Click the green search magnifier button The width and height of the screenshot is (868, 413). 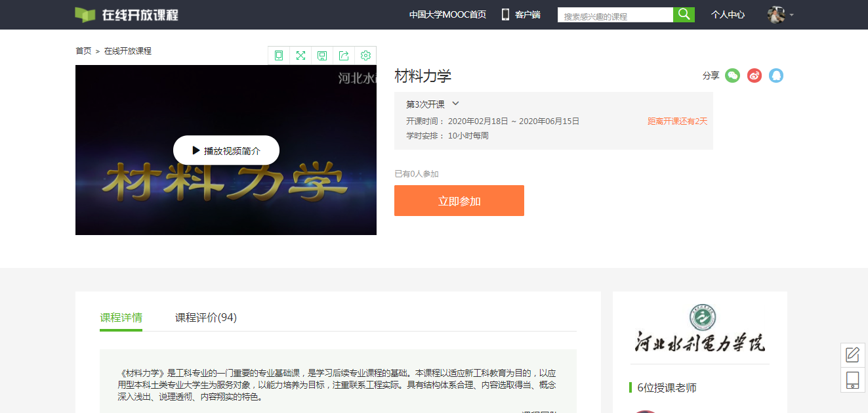coord(684,14)
